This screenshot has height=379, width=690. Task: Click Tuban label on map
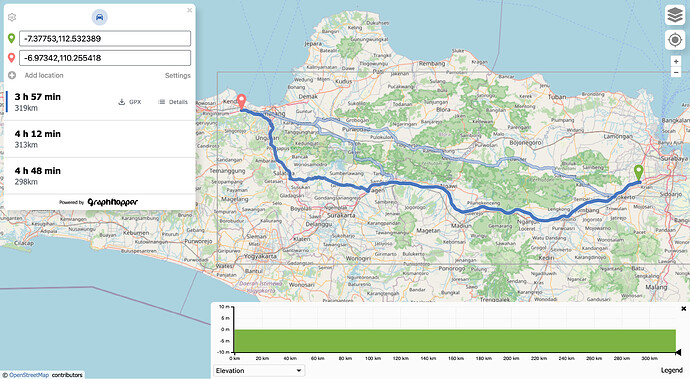tap(557, 96)
